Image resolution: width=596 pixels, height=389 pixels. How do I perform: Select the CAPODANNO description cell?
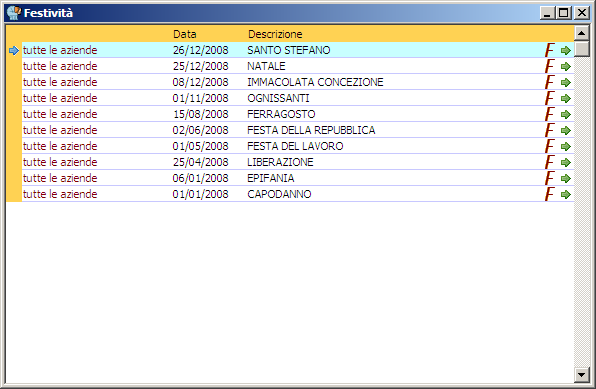(279, 194)
